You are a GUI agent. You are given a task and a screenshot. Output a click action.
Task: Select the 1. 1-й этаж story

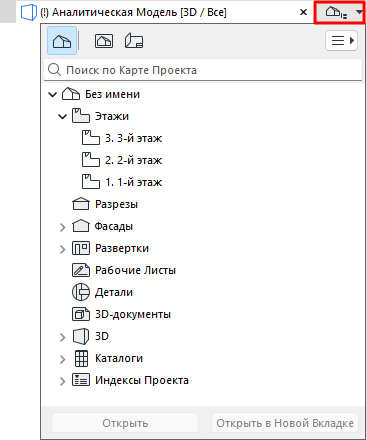point(122,182)
